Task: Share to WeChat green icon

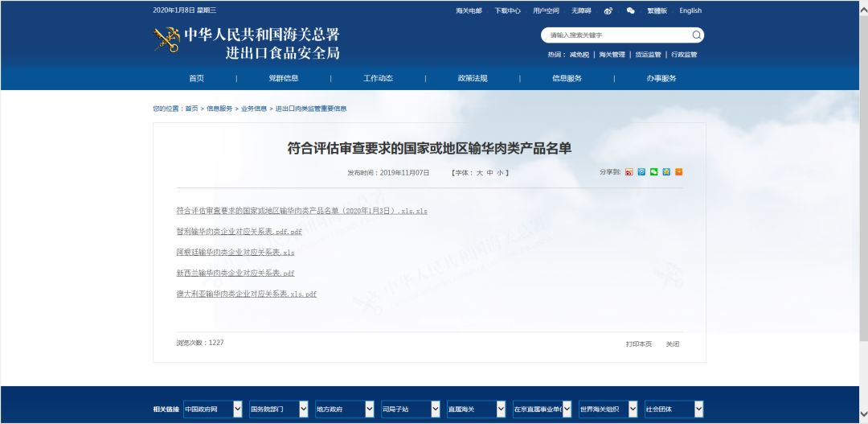Action: (x=653, y=172)
